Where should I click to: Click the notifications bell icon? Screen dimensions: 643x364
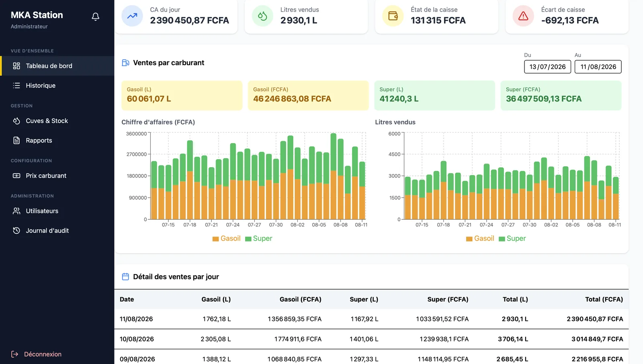click(x=95, y=16)
